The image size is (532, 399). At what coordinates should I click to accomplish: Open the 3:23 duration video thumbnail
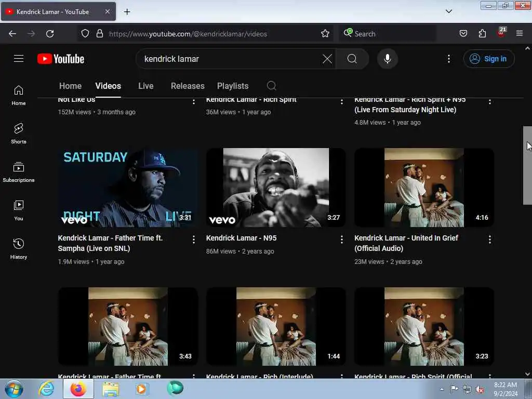click(424, 326)
